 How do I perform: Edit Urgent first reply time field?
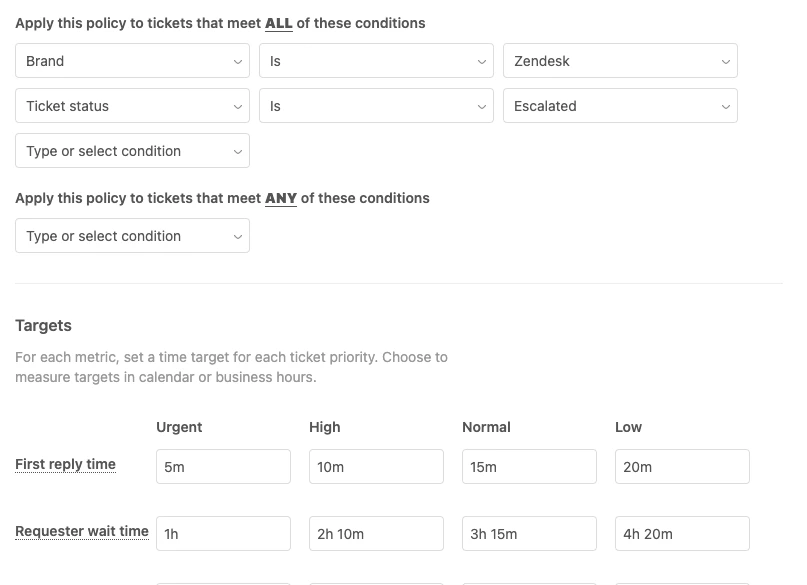coord(223,467)
